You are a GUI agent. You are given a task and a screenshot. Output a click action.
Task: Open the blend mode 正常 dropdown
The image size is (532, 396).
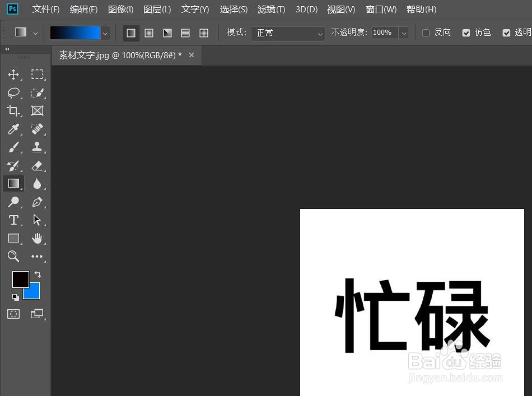288,33
